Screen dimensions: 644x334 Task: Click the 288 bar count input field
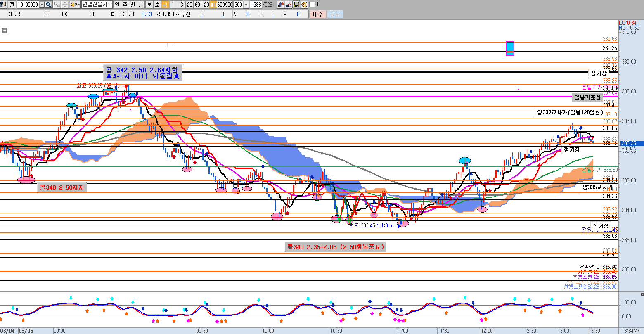(257, 5)
